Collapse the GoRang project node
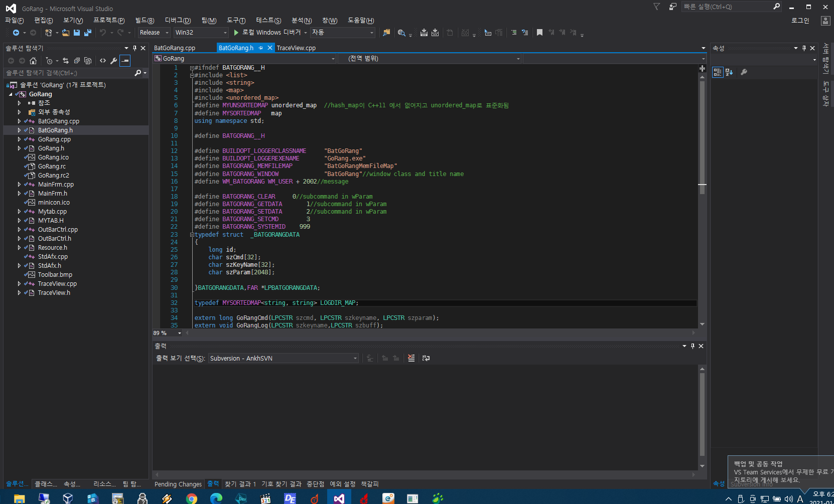 10,94
